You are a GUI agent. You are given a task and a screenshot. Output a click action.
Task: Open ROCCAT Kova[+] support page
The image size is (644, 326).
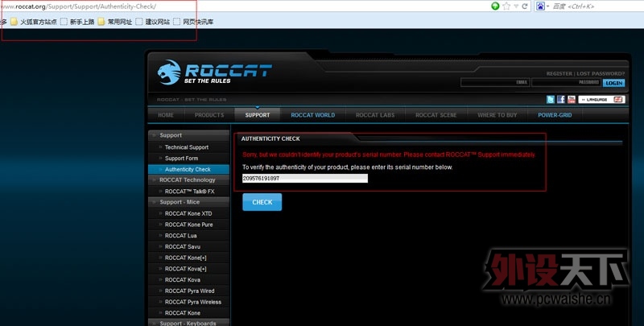[188, 269]
